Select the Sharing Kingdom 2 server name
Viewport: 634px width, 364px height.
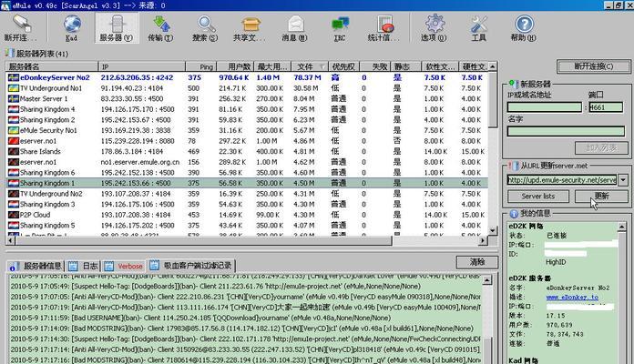click(x=47, y=119)
